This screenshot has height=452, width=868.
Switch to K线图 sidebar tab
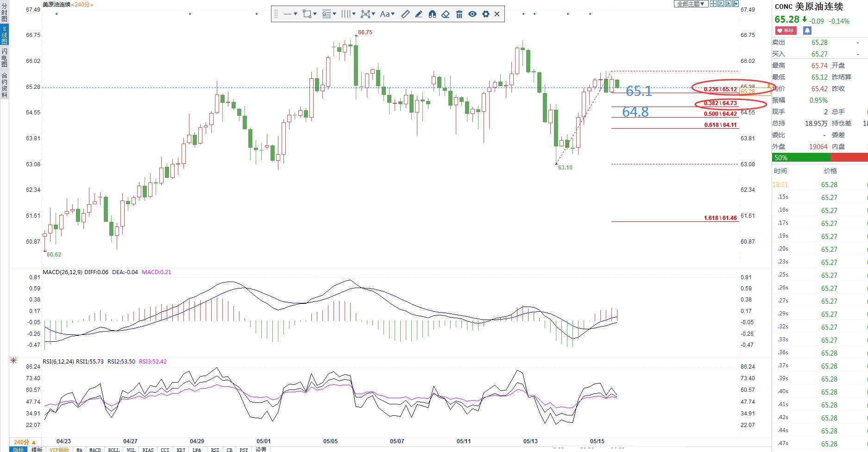(5, 35)
